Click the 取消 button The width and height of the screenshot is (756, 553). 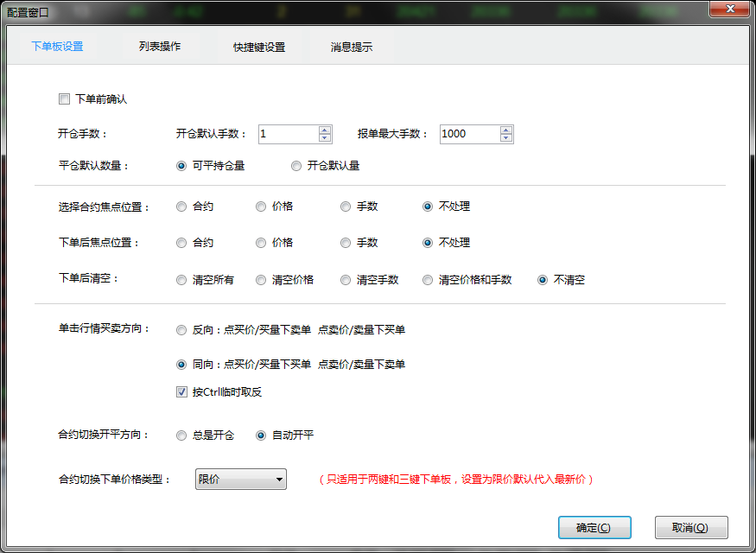tap(690, 527)
